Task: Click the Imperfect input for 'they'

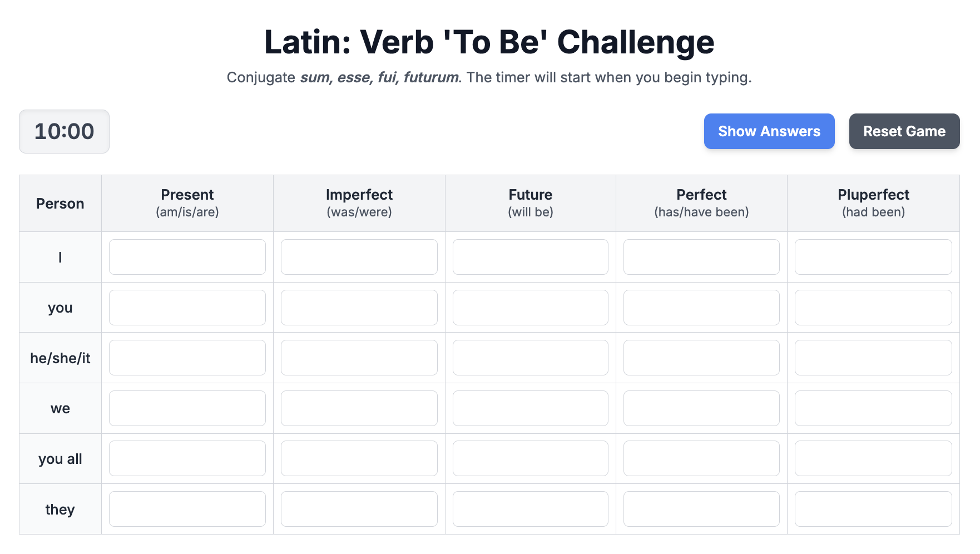Action: (x=359, y=509)
